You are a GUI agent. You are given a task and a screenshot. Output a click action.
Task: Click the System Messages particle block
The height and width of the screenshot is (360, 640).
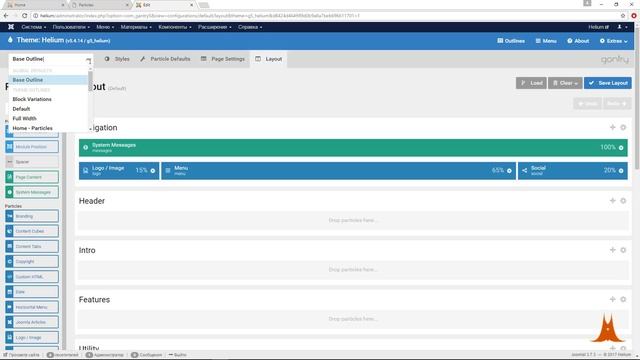pyautogui.click(x=353, y=147)
